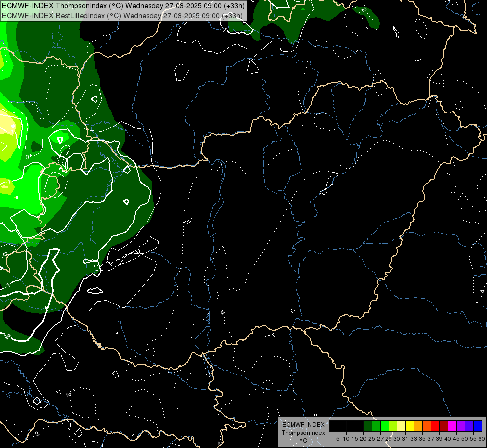Image resolution: width=487 pixels, height=448 pixels.
Task: Pick the yellow swatch between 31 and 33
Action: click(x=410, y=426)
